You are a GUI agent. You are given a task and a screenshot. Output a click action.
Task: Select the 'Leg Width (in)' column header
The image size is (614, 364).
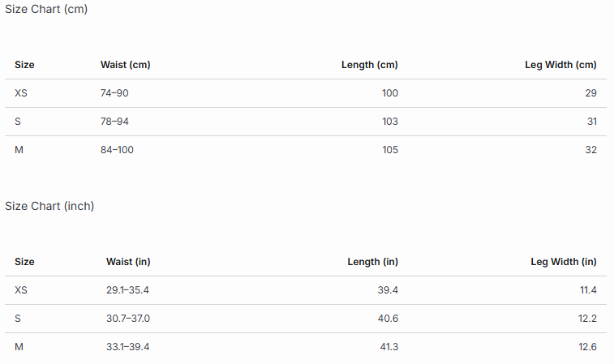pos(564,262)
